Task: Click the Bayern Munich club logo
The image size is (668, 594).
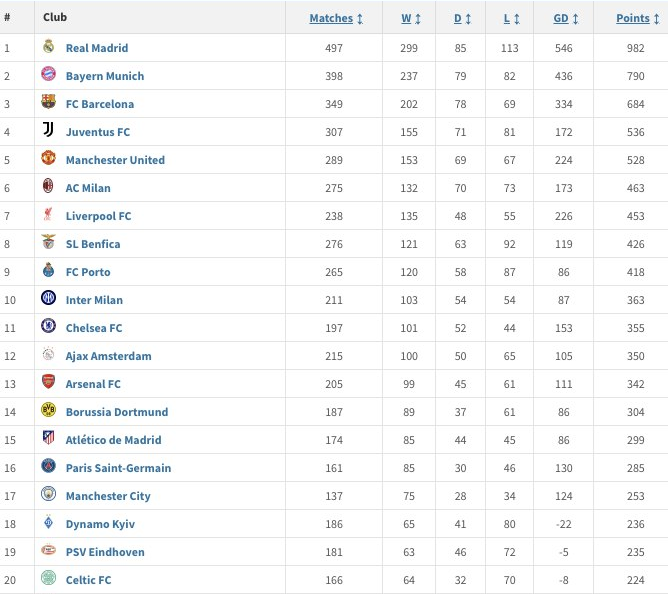Action: pos(48,73)
